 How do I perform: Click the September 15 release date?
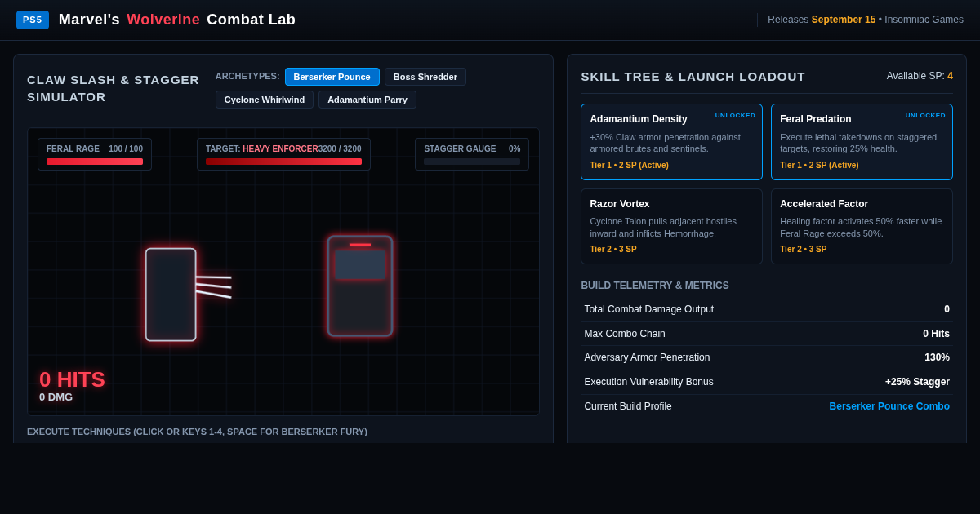pos(844,20)
